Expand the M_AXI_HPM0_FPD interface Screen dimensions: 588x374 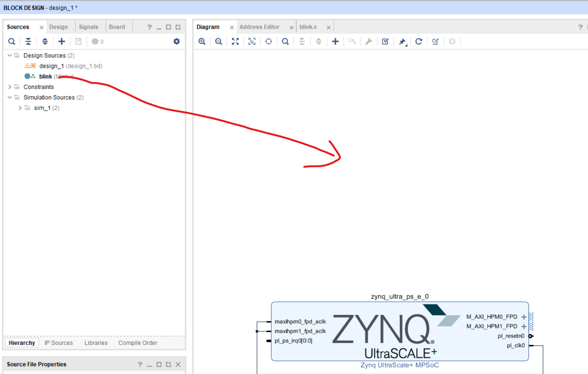(524, 317)
